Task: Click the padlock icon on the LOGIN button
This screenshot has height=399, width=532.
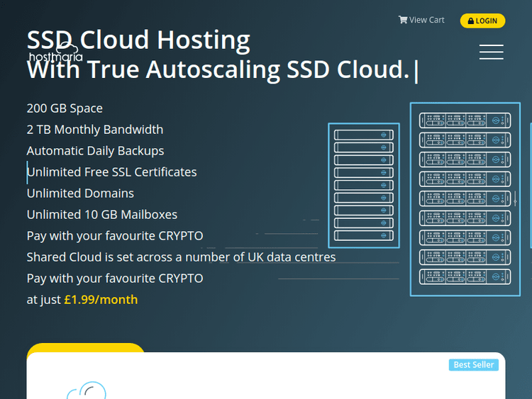Action: coord(471,21)
